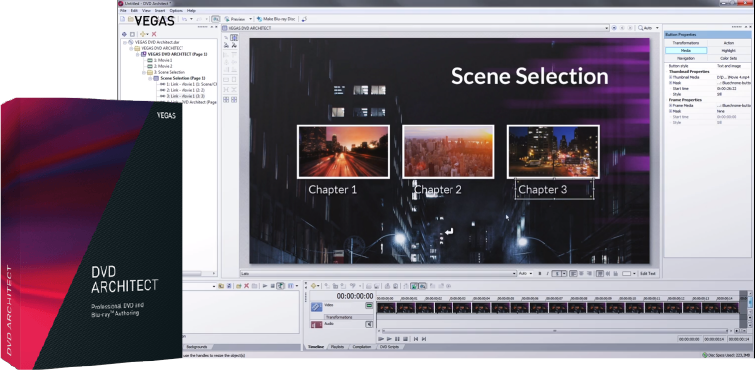Click the return arrow button on menu canvas

pyautogui.click(x=449, y=233)
